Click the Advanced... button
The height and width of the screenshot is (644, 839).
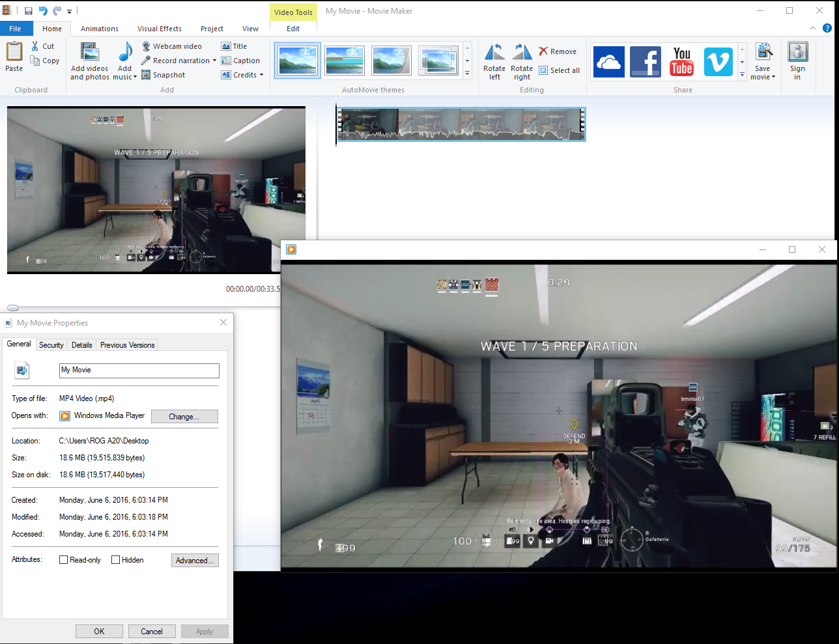195,561
